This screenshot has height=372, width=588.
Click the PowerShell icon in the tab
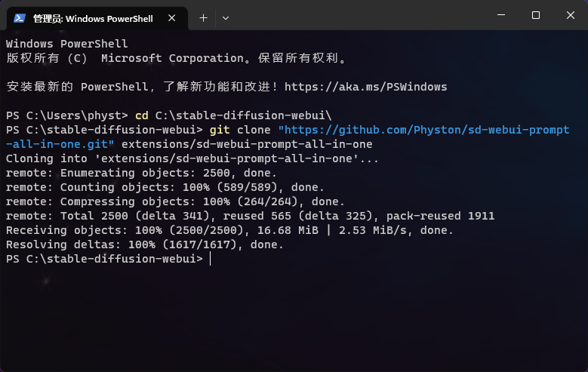tap(19, 17)
